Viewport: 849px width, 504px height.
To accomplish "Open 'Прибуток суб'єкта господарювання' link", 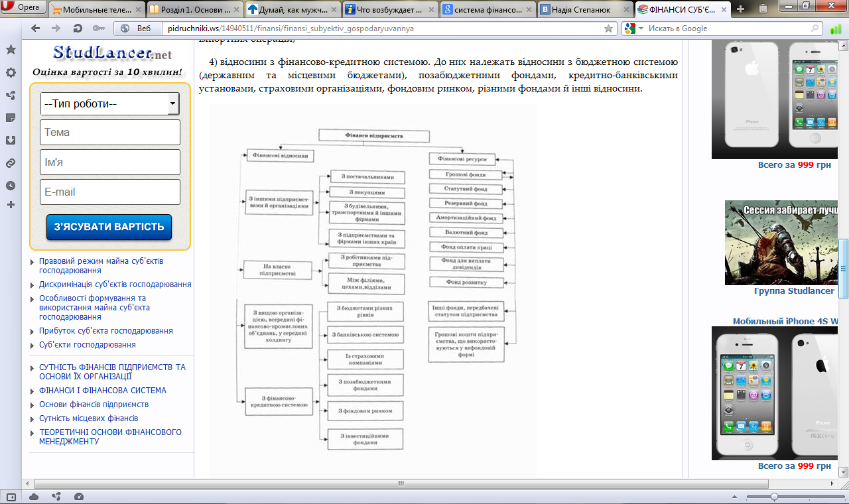I will coord(106,330).
